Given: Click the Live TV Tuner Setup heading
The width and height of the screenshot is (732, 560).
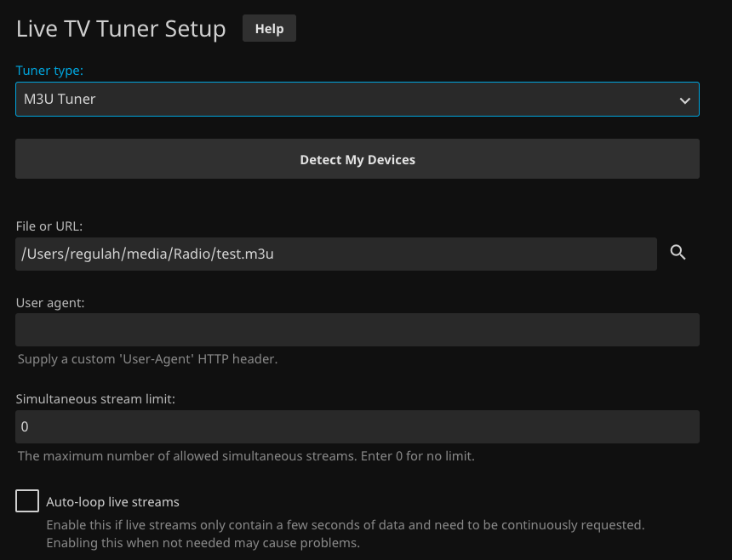Looking at the screenshot, I should click(121, 29).
